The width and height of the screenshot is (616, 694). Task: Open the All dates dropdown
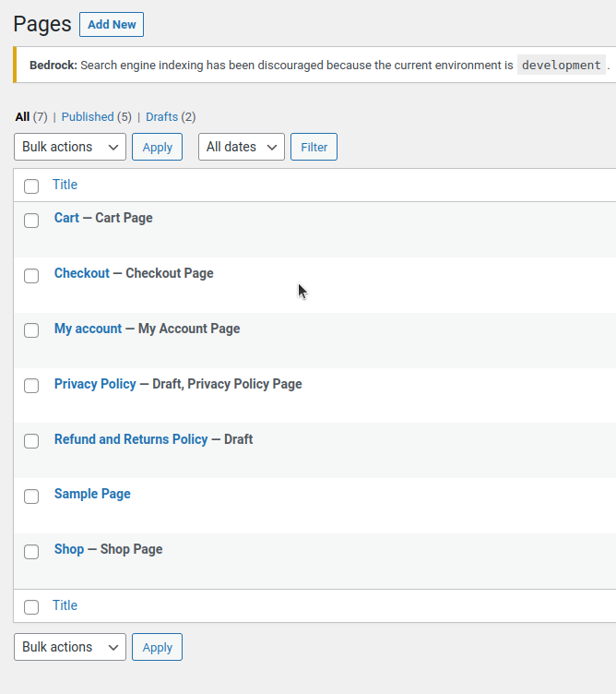tap(241, 147)
